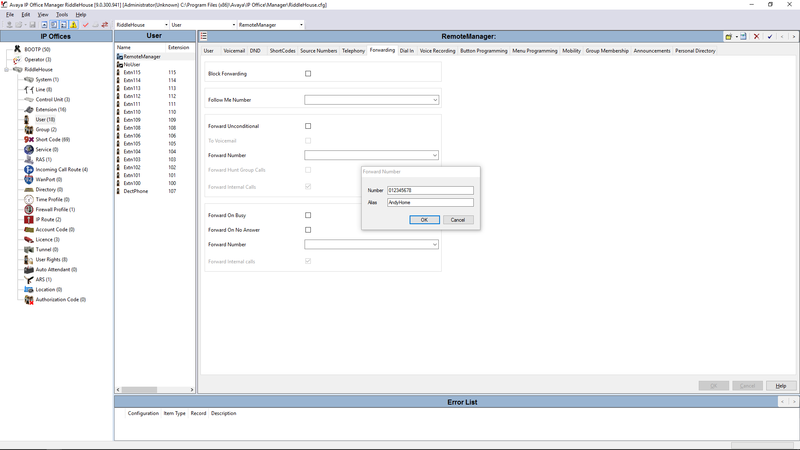Open the busy/no answer Forward Number dropdown

coord(435,244)
